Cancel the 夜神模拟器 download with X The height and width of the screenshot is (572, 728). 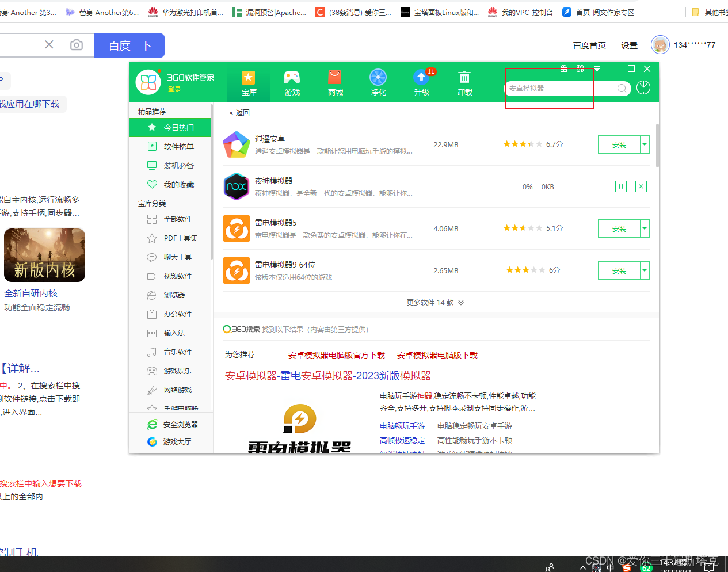tap(641, 186)
